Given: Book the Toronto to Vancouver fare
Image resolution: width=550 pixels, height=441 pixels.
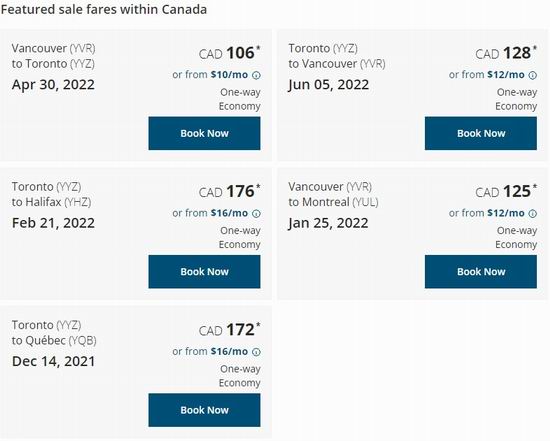Looking at the screenshot, I should (481, 133).
